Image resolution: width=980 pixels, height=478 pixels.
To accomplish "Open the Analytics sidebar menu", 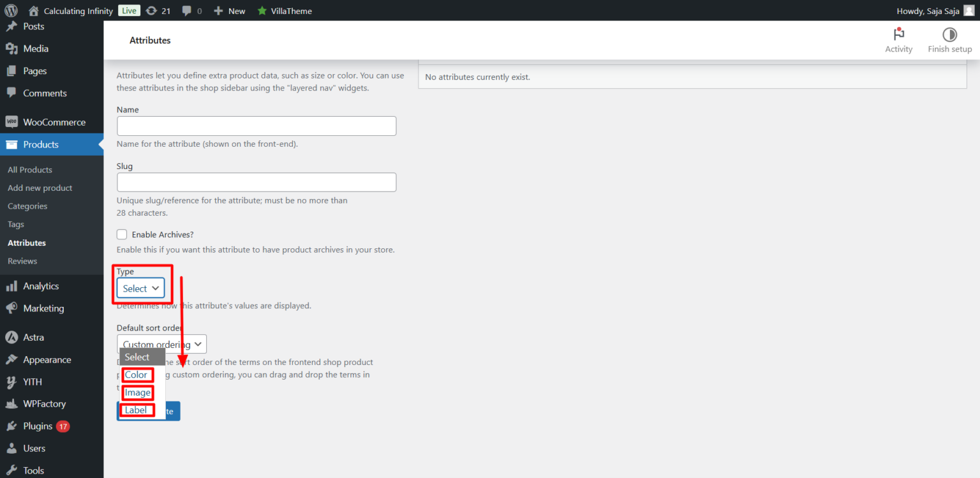I will [x=41, y=286].
